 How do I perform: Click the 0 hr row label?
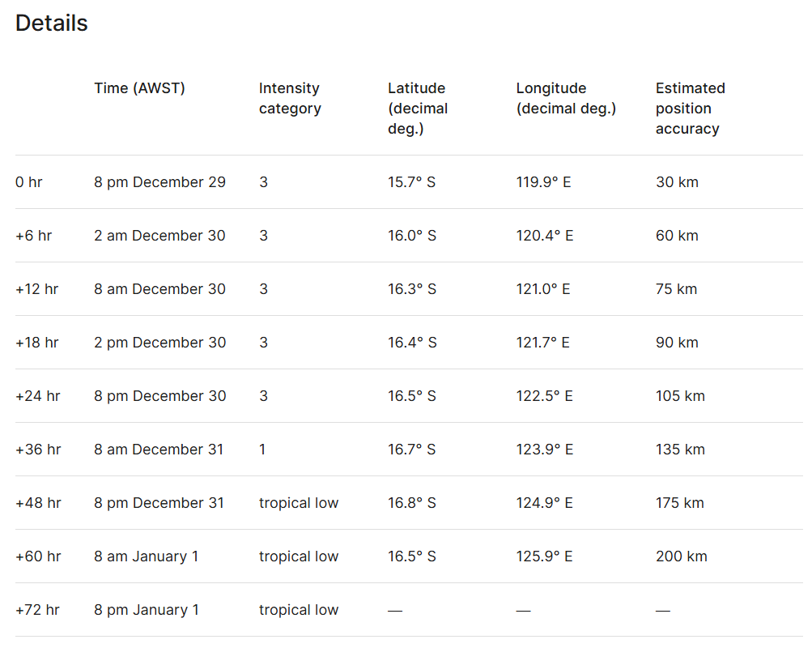29,182
